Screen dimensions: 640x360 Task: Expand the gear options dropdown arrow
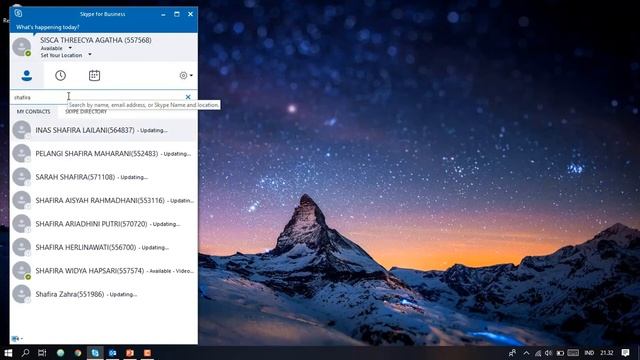pos(191,76)
